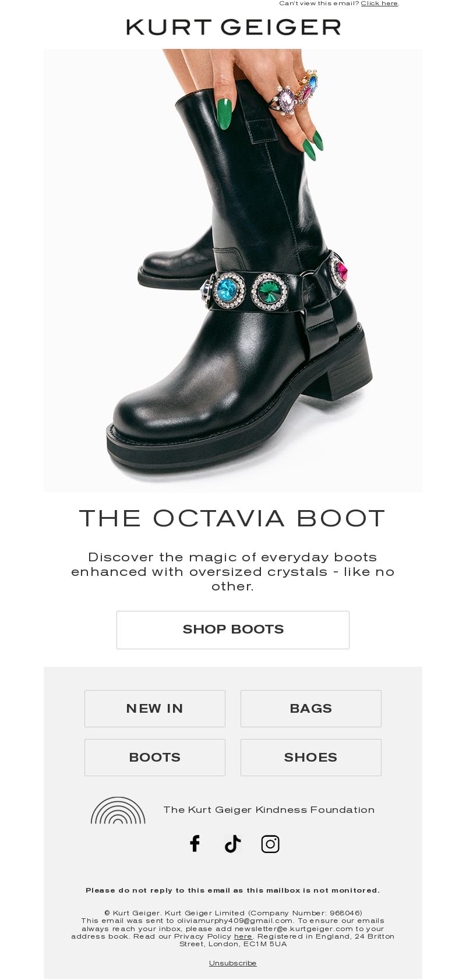Screen dimensions: 466x980
Task: Click the 'Click here' view-in-browser link
Action: (379, 3)
